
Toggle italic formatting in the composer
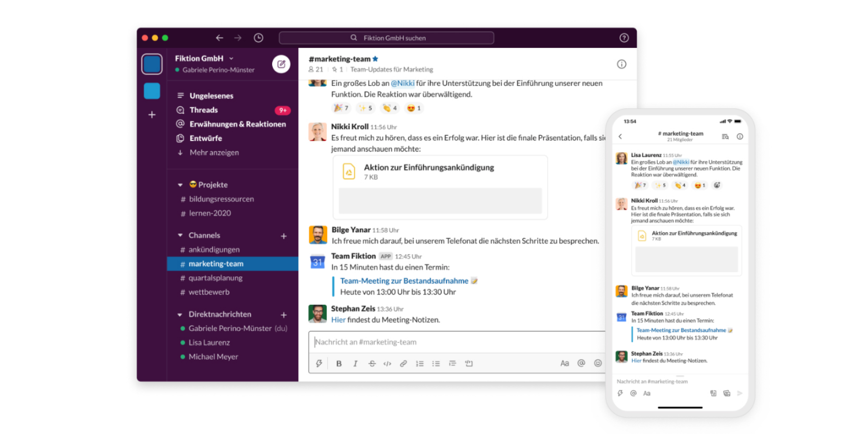pos(355,364)
